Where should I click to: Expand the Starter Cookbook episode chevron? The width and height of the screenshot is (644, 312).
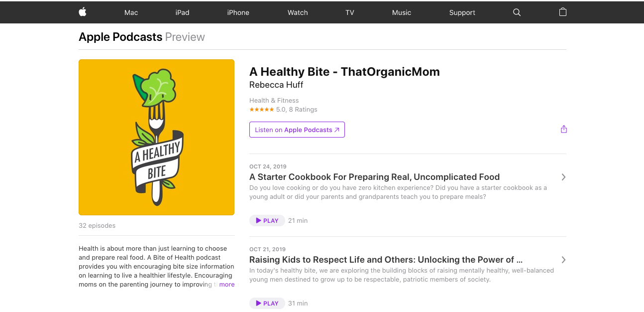(563, 177)
